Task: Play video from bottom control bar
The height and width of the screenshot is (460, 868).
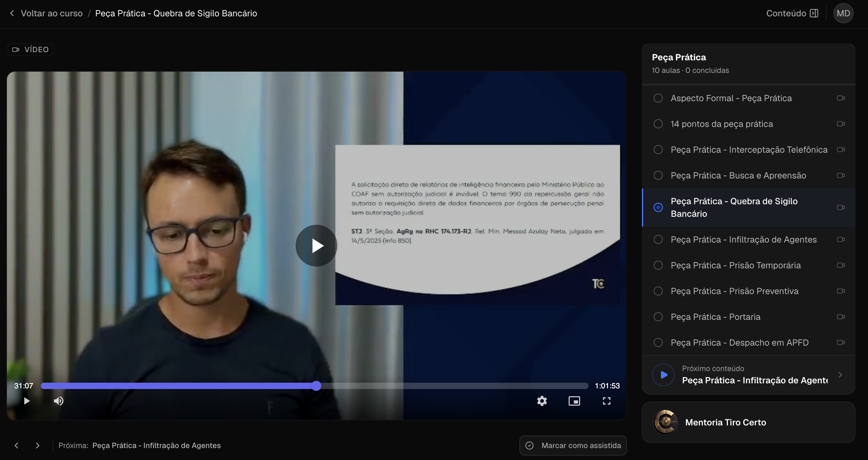Action: point(27,401)
